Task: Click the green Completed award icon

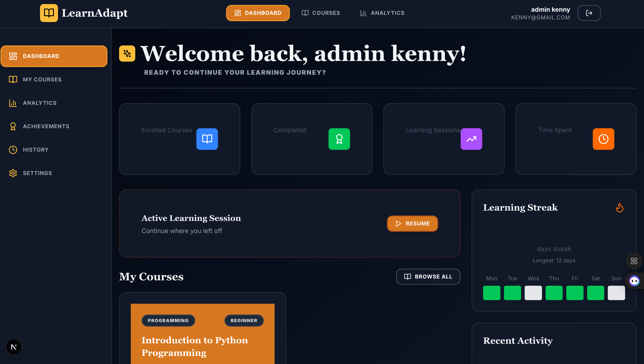Action: point(339,139)
